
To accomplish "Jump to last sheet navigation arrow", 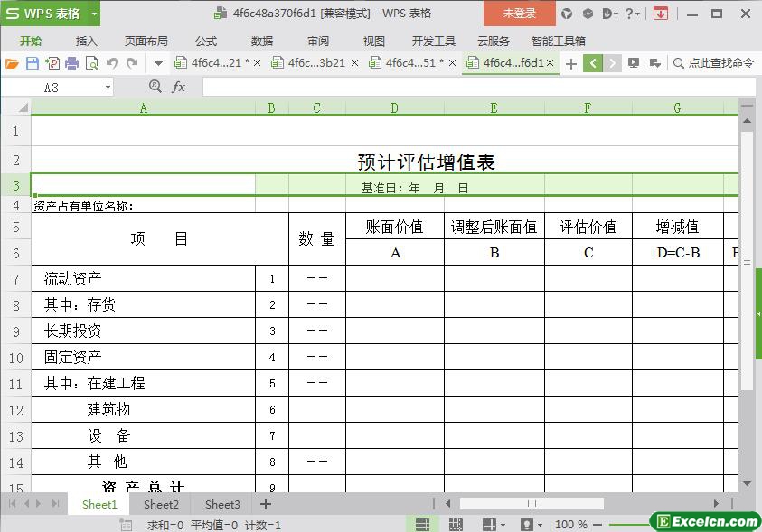I will pyautogui.click(x=56, y=504).
